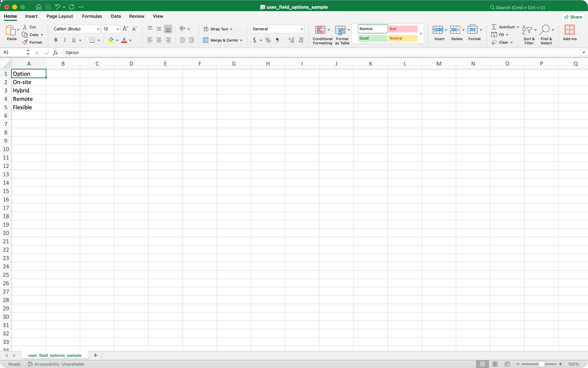Open Conditional Formatting
Screen dimensions: 588x368
(322, 34)
